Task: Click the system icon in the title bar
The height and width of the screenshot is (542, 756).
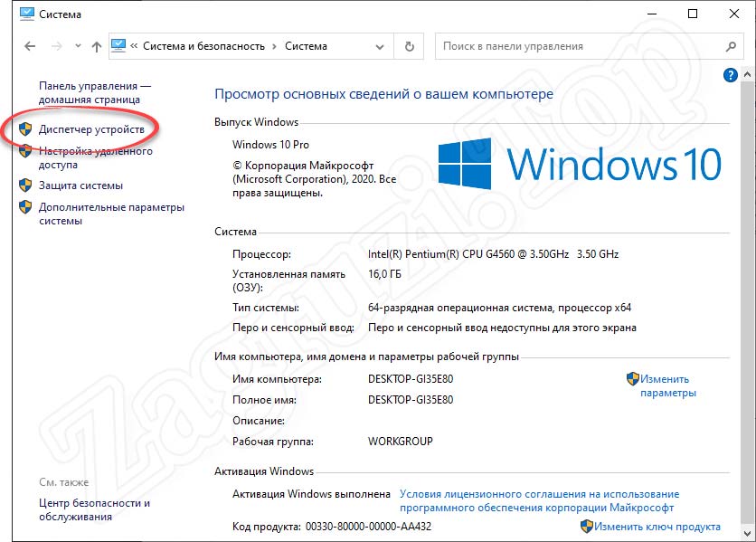Action: pos(24,14)
